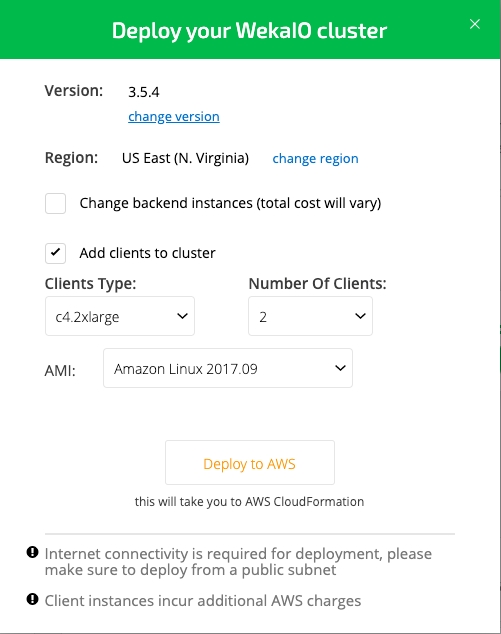Click the 'Change backend instances (total cost will vary)' label
This screenshot has width=501, height=634.
coord(230,203)
